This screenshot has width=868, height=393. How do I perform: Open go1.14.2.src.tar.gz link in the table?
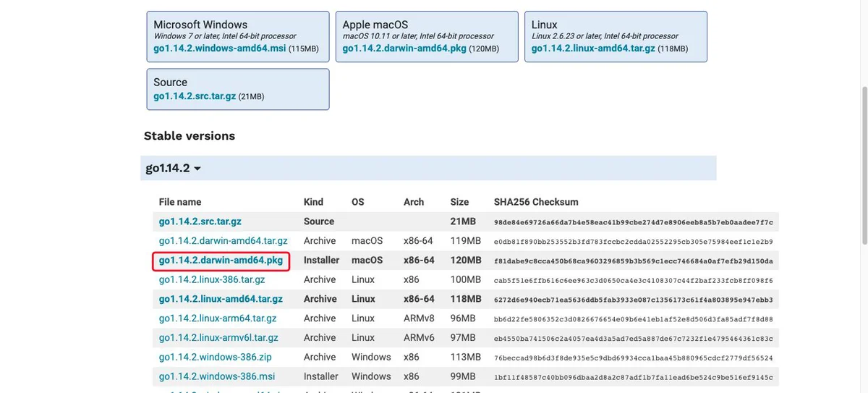point(200,221)
